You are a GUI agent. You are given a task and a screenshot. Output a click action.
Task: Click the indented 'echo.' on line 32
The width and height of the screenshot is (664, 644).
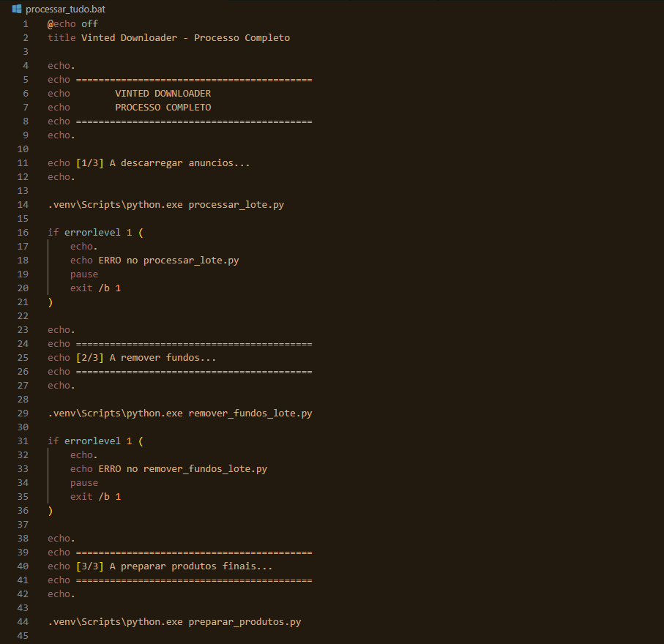pos(84,455)
